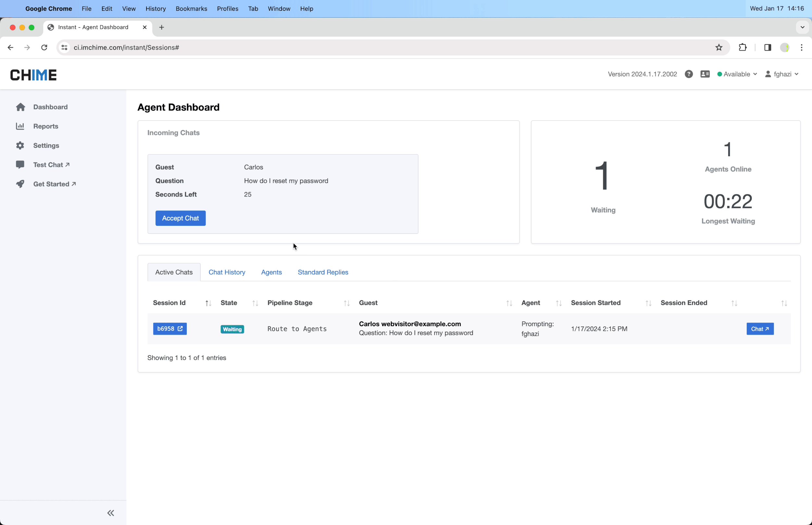Click the question 'How do I reset my password' in card
Screen dimensions: 812x525
(286, 181)
